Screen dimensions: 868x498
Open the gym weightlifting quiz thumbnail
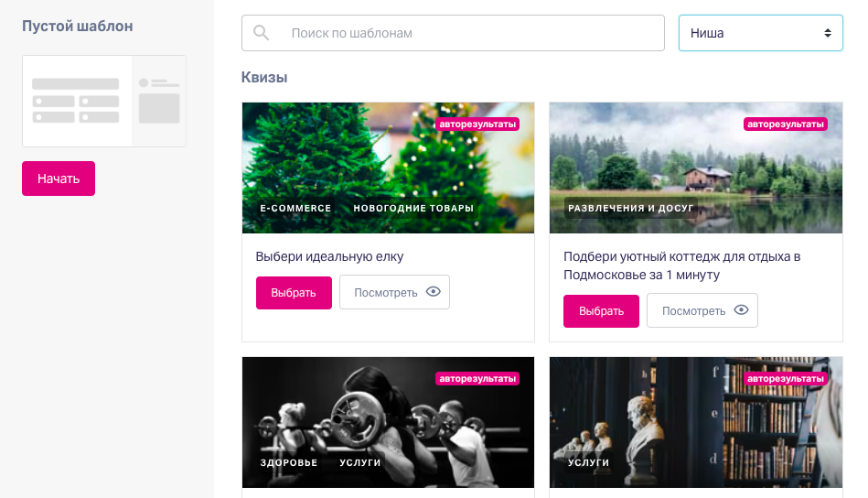388,422
